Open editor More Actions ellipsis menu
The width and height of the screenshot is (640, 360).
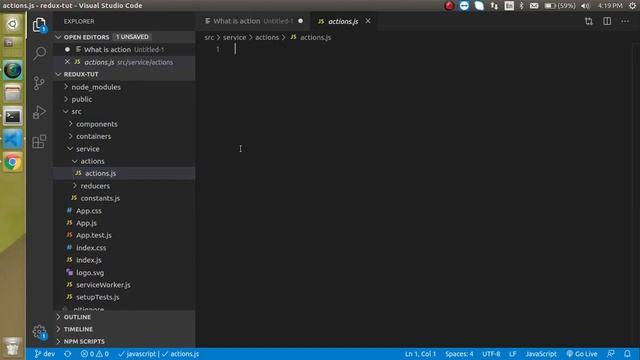coord(625,21)
